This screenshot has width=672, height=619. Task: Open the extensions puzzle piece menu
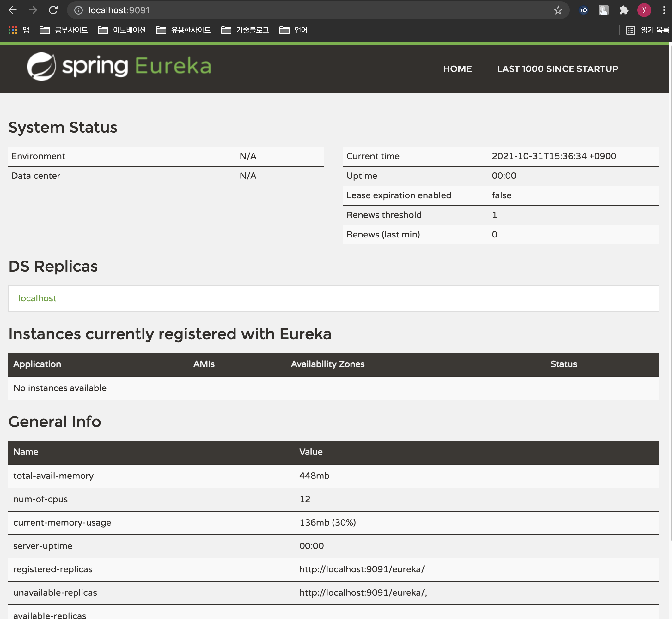623,10
